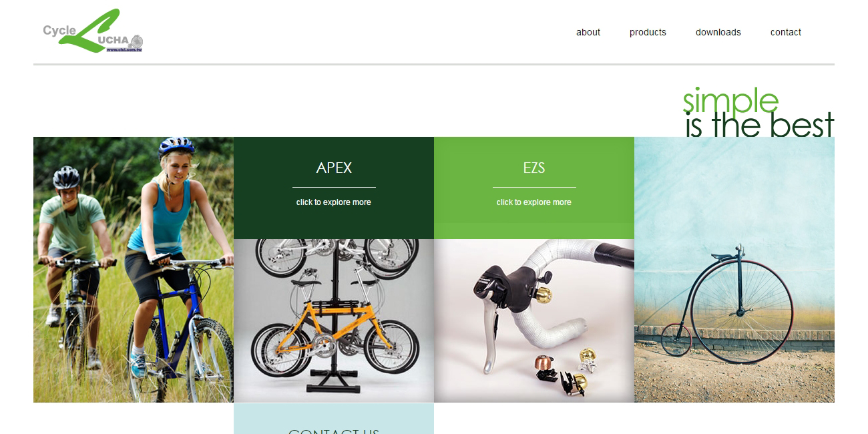Screen dimensions: 868x434
Task: Open the penny-farthing bicycle photo
Action: [x=734, y=270]
